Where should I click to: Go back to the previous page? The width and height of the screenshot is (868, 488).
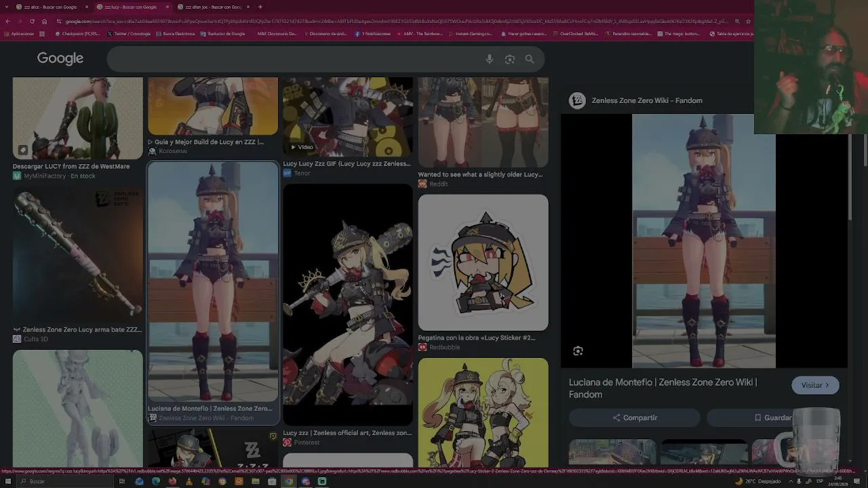[8, 21]
